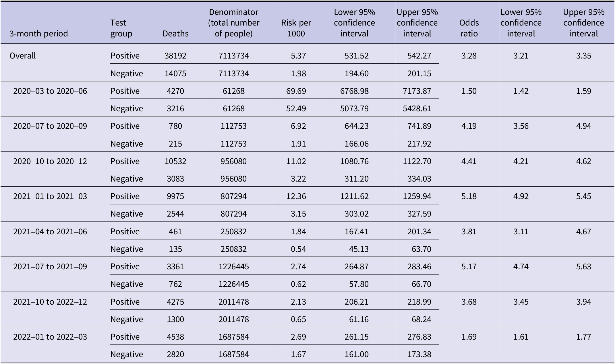The height and width of the screenshot is (364, 615).
Task: Click the '2022–01 to 2022–03' period label
Action: click(x=50, y=337)
